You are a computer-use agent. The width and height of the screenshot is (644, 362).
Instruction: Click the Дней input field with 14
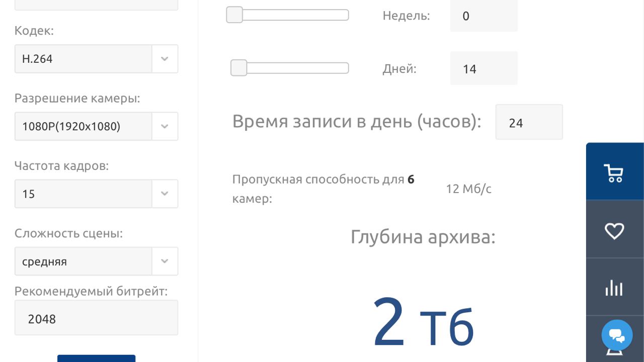[x=484, y=68]
